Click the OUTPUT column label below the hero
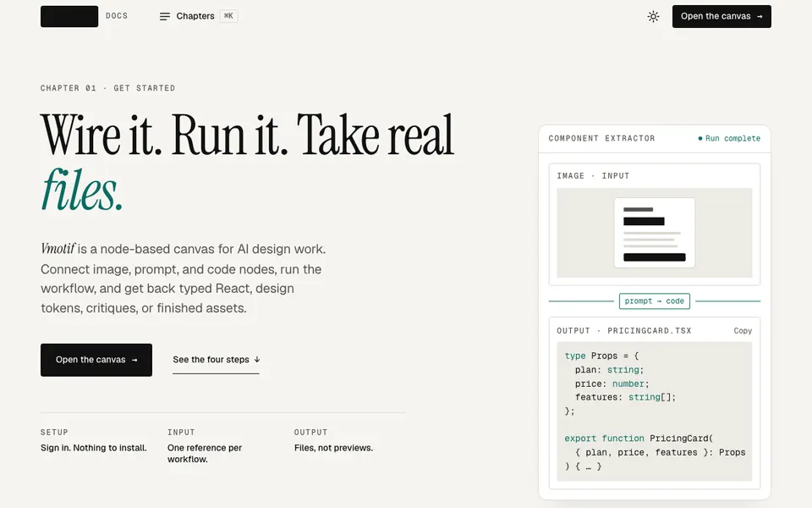Image resolution: width=812 pixels, height=508 pixels. (x=310, y=433)
